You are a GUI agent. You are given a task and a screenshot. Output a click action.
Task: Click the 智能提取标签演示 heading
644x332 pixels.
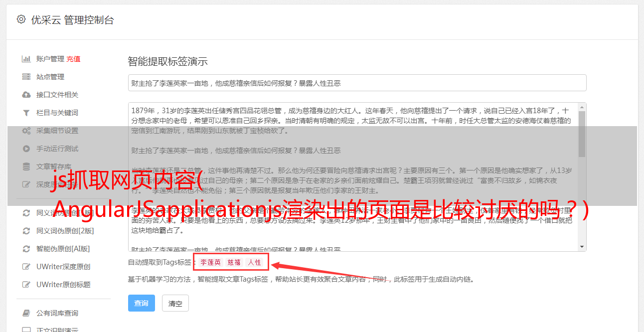[x=167, y=62]
